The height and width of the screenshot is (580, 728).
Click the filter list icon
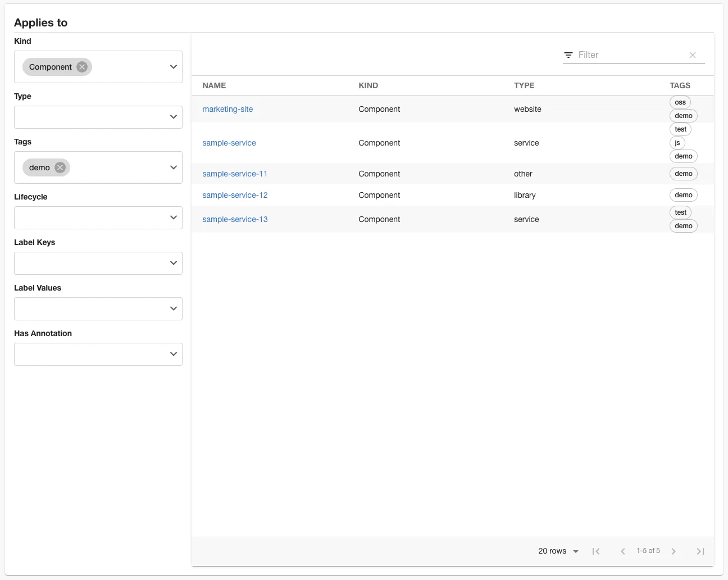click(568, 55)
